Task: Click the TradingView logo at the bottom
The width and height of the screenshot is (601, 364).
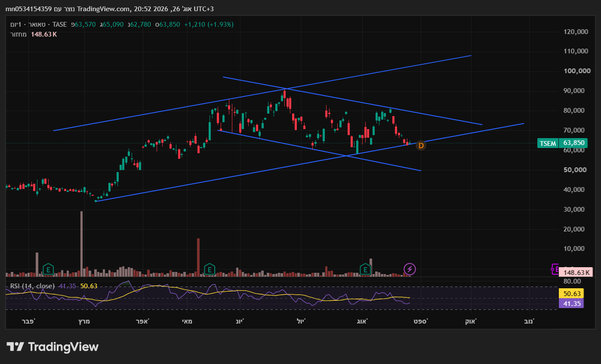Action: coord(52,347)
